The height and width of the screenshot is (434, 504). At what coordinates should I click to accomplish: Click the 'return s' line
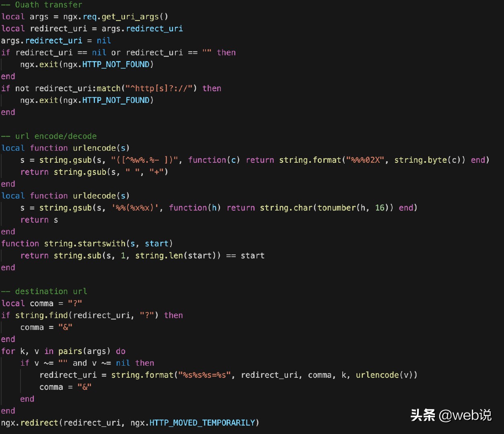[x=39, y=220]
